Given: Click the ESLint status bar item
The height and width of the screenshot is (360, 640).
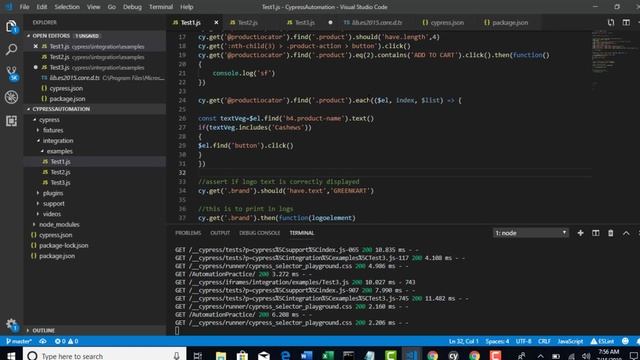Looking at the screenshot, I should coord(602,341).
